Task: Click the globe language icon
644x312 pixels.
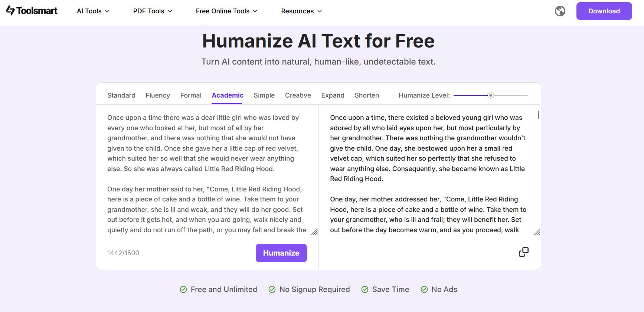Action: click(x=560, y=11)
